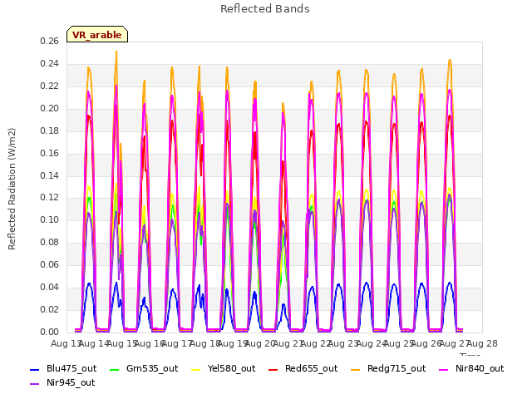Viewport: 532px width, 399px height.
Task: Click the 0.04 y-axis tick label
Action: (x=49, y=287)
